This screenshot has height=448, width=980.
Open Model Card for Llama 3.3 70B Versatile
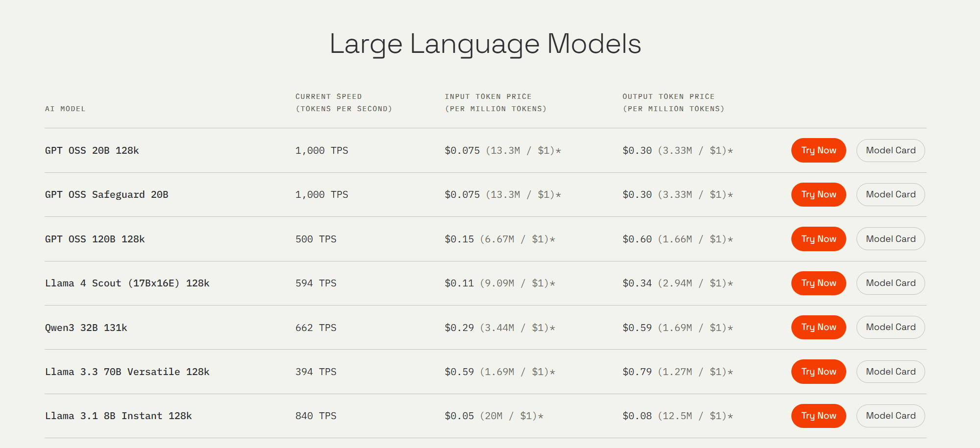[890, 372]
